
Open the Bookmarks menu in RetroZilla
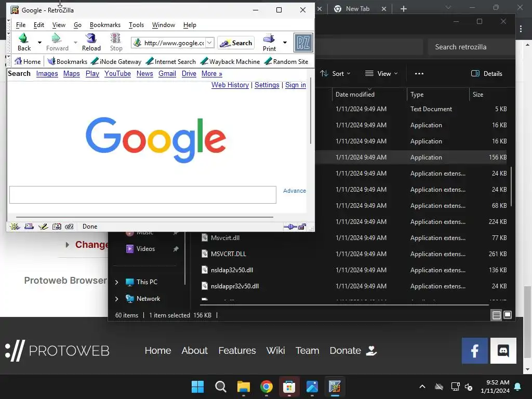click(105, 25)
